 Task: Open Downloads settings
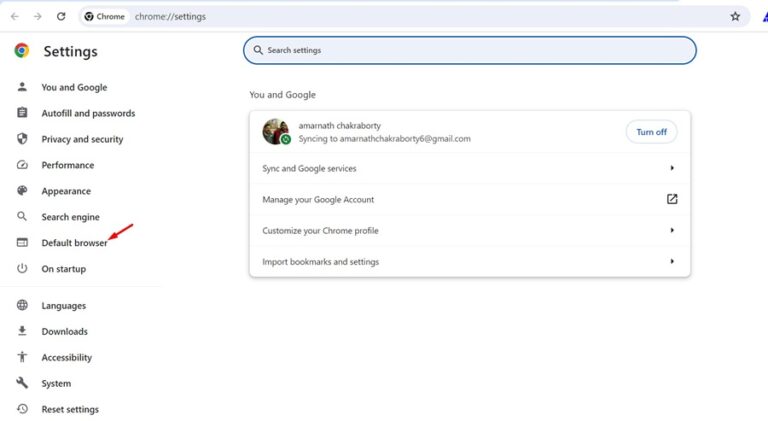click(65, 331)
